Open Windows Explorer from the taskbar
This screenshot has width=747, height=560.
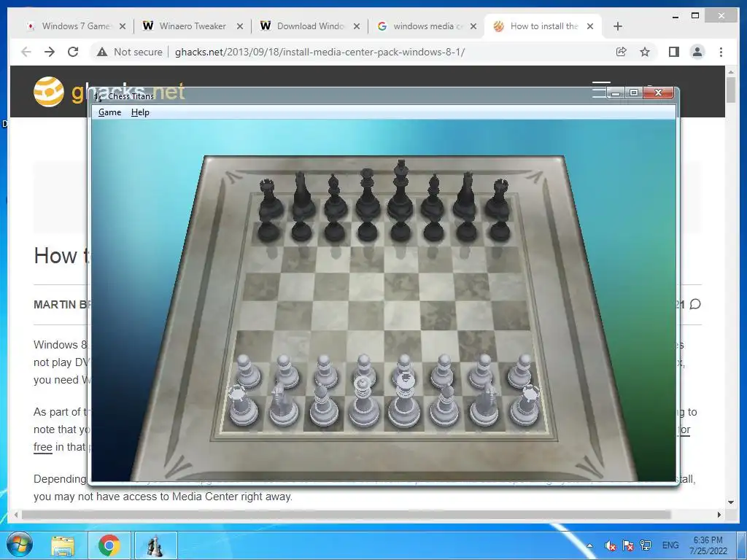click(63, 545)
